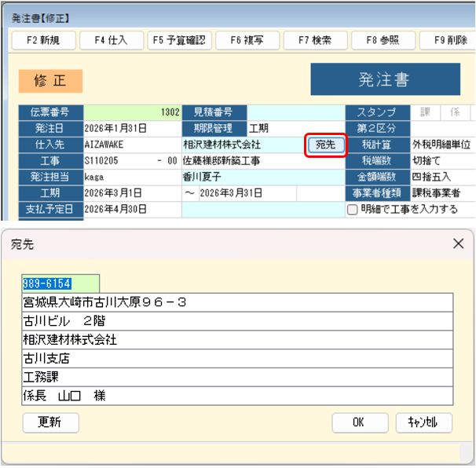The image size is (476, 468).
Task: Click postal code field 989-6154 in 宛先 dialog
Action: [60, 283]
